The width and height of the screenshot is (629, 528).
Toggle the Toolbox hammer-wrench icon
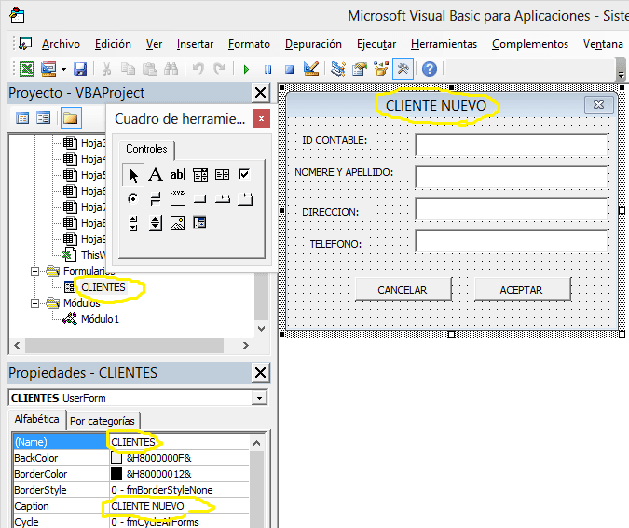[403, 69]
